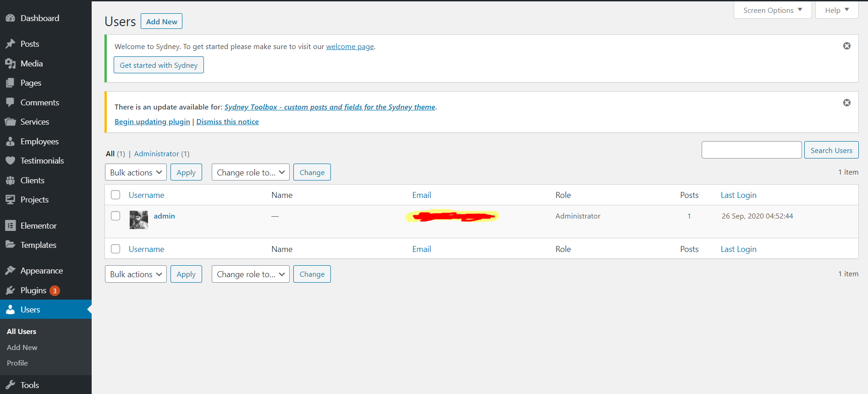Viewport: 868px width, 394px height.
Task: Open the top Bulk actions dropdown
Action: click(136, 172)
